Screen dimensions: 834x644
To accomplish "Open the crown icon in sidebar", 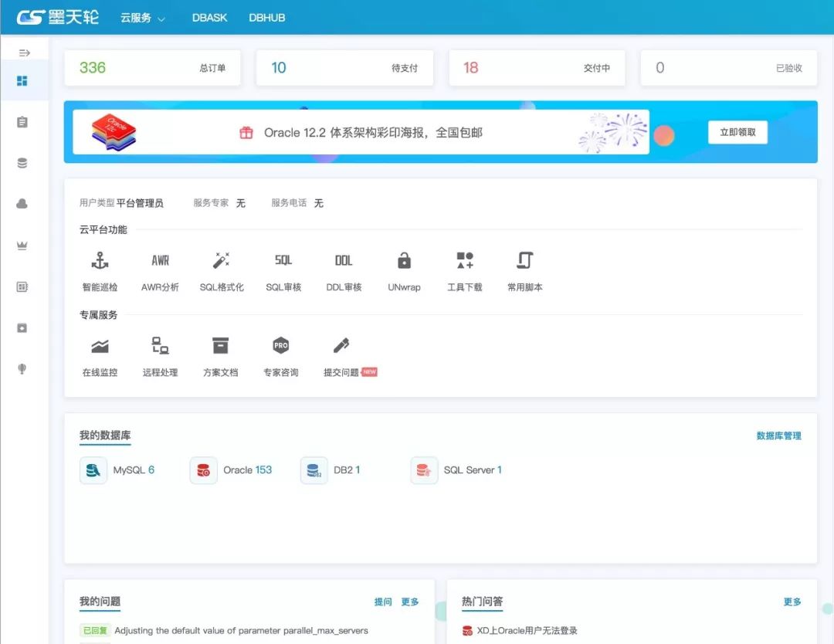I will (22, 245).
